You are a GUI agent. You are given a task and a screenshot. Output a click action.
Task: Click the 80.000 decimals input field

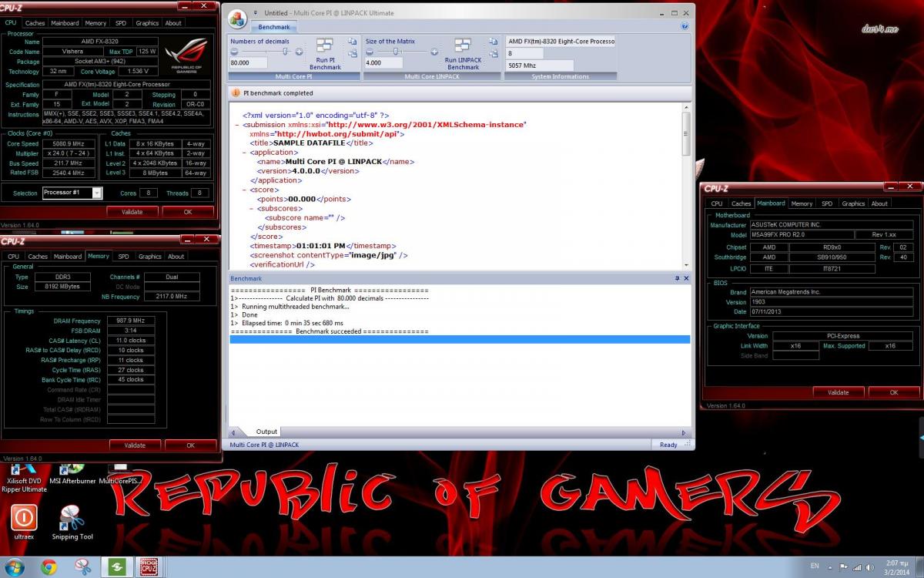[x=248, y=63]
